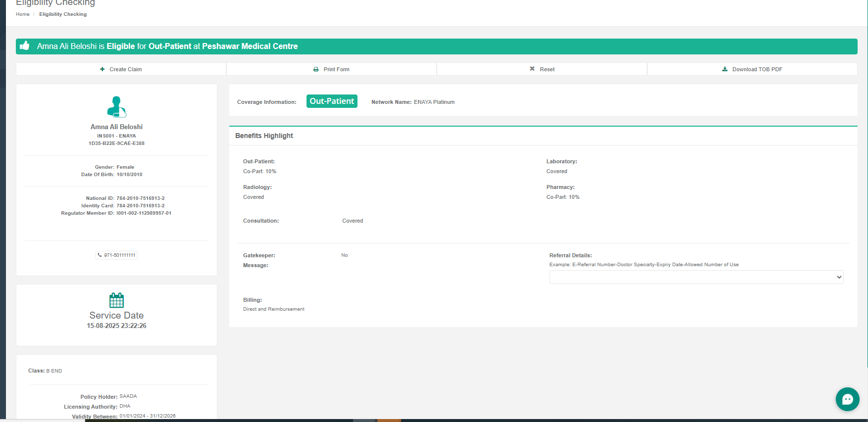Click the Service Date calendar icon

point(116,300)
